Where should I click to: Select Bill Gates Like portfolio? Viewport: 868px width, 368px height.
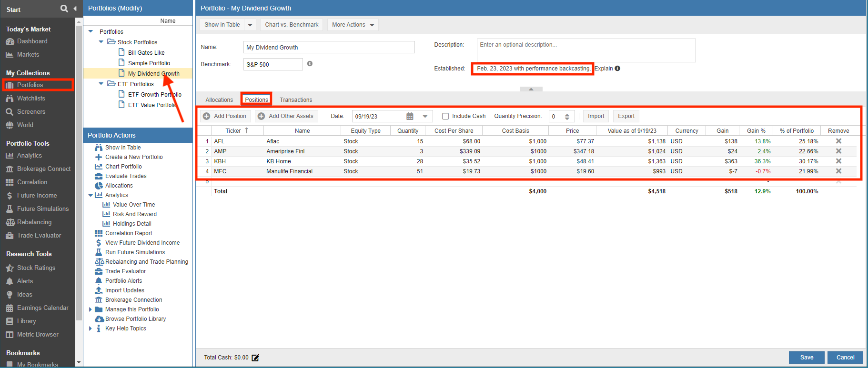coord(146,53)
